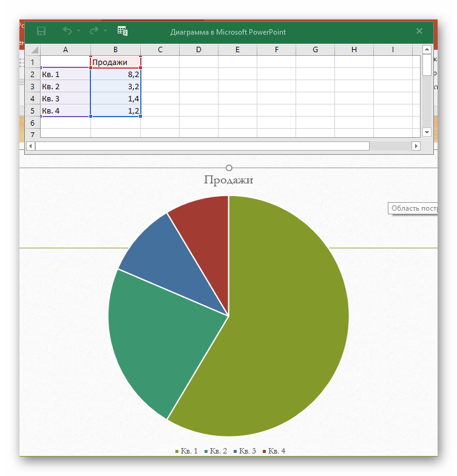This screenshot has height=476, width=457.
Task: Click the cell labeled Кв. 1
Action: (66, 74)
